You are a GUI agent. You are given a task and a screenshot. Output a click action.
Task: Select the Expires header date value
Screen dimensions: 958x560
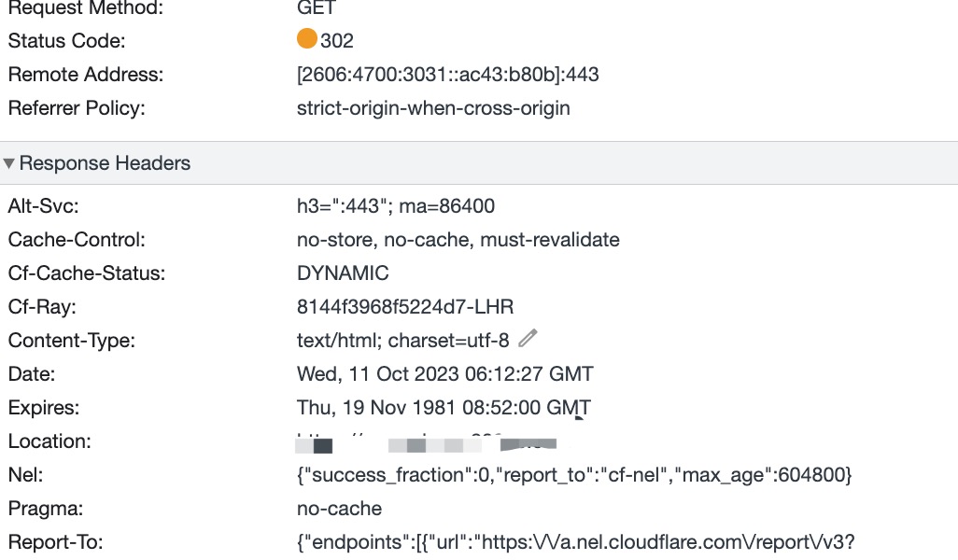[444, 407]
